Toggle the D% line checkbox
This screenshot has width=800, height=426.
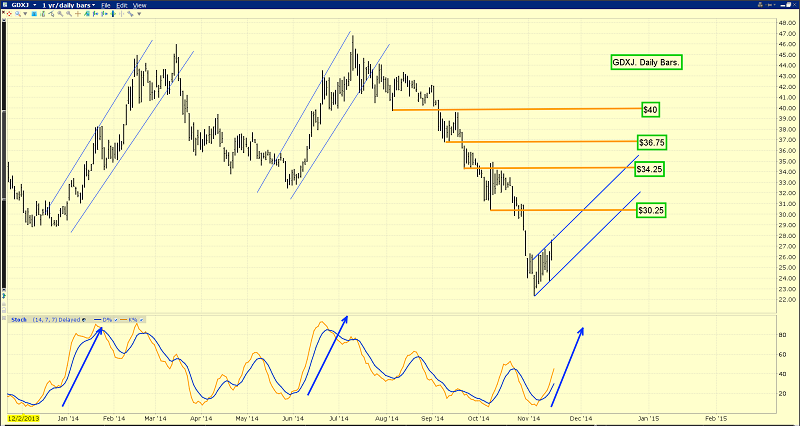tap(116, 320)
